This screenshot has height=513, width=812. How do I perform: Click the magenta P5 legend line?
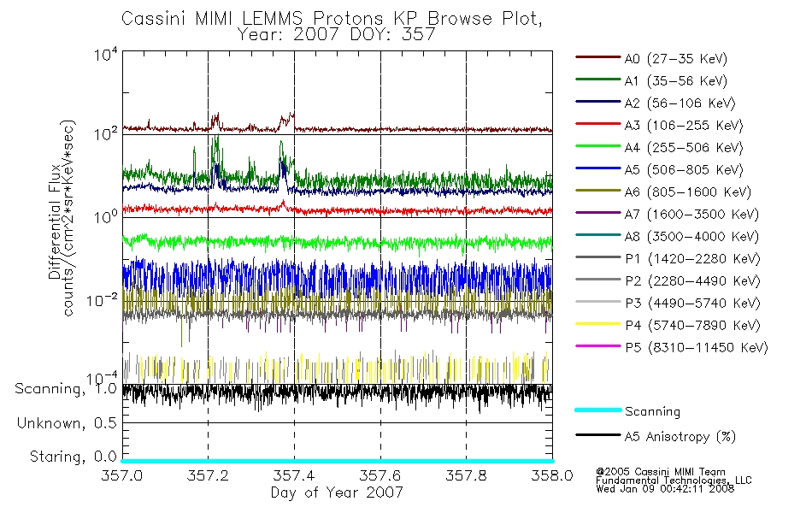[x=598, y=345]
